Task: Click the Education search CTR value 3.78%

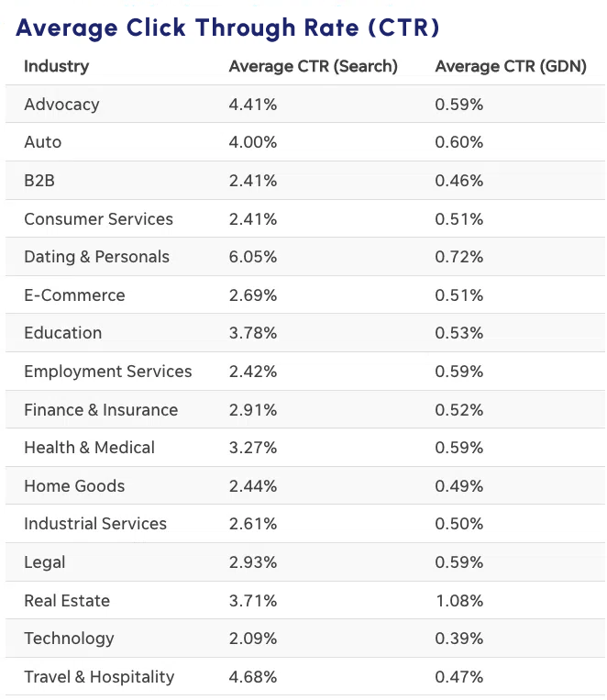Action: coord(253,333)
